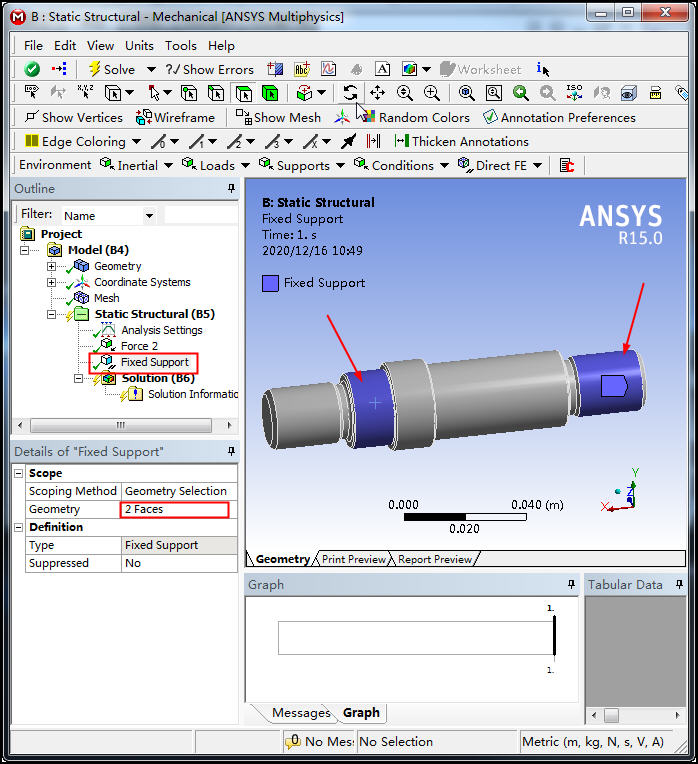Select the Pan view tool
Image resolution: width=698 pixels, height=764 pixels.
[377, 93]
